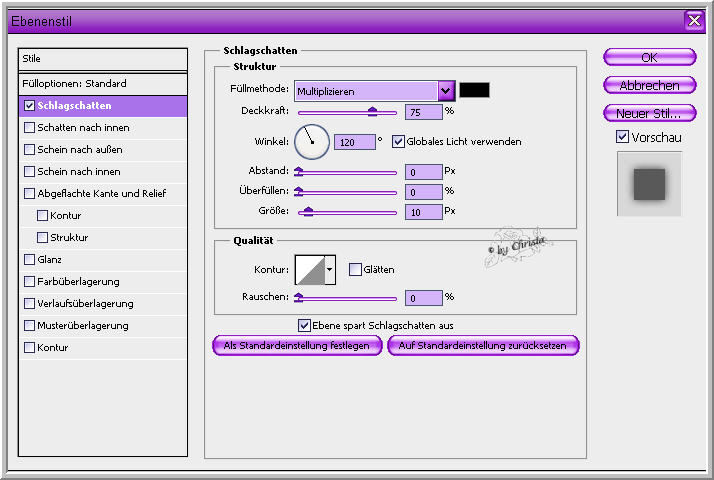This screenshot has height=480, width=714.
Task: Enable Musterüberlagerung checkbox
Action: click(30, 326)
